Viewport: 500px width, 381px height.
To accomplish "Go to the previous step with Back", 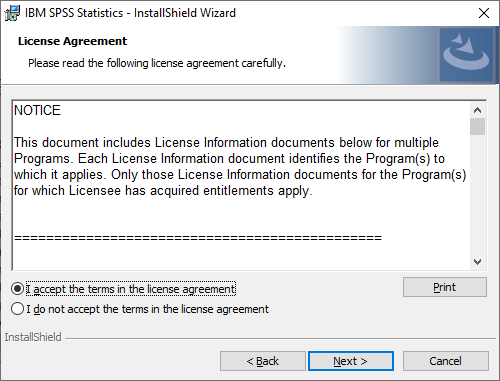I will pyautogui.click(x=263, y=361).
